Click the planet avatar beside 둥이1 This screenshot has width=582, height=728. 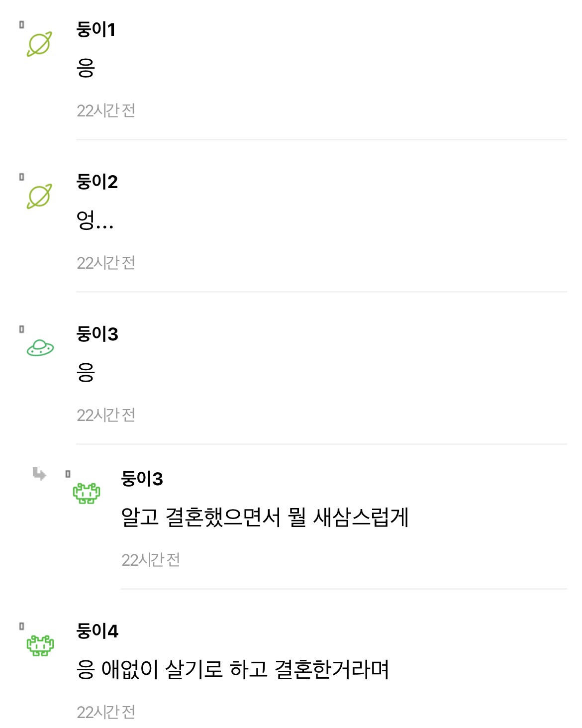pos(39,44)
